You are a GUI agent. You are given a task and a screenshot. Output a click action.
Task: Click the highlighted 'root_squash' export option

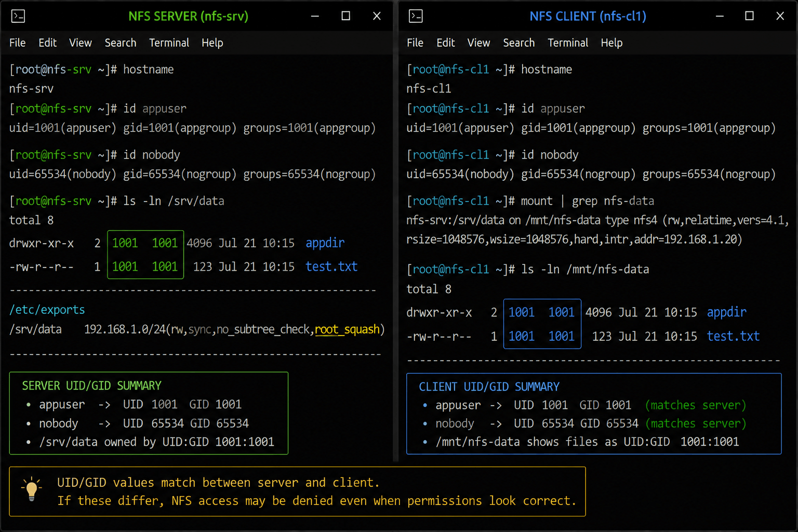click(347, 329)
